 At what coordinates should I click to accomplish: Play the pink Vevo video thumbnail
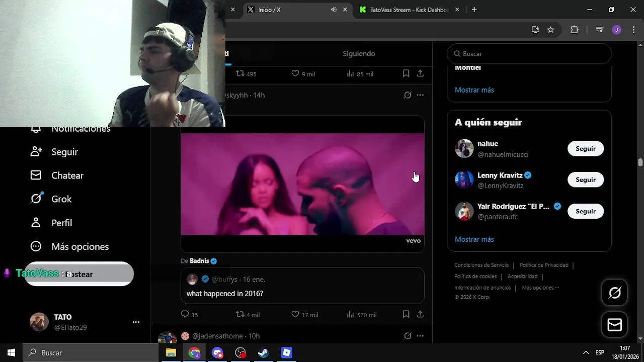302,184
